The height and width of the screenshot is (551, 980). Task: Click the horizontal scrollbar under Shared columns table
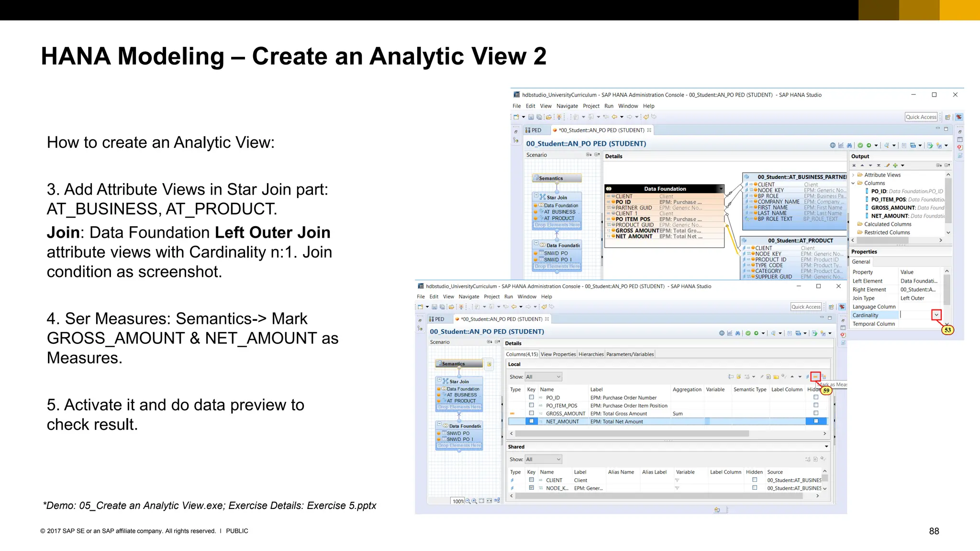tap(658, 496)
